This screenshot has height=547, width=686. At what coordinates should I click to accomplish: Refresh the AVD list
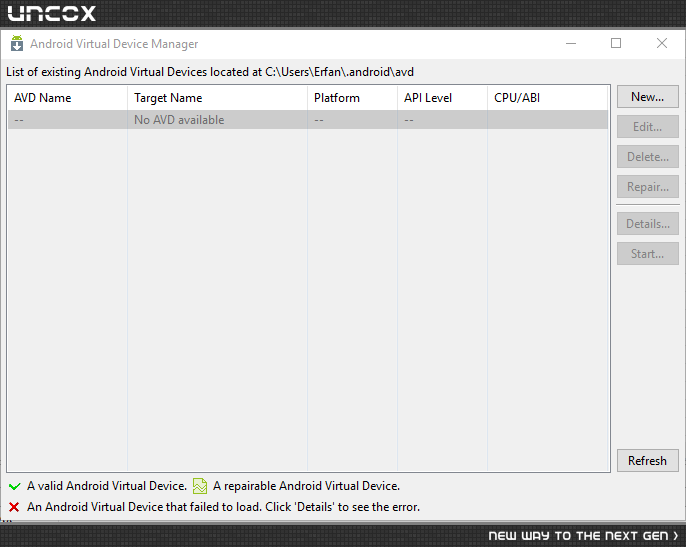click(x=648, y=461)
